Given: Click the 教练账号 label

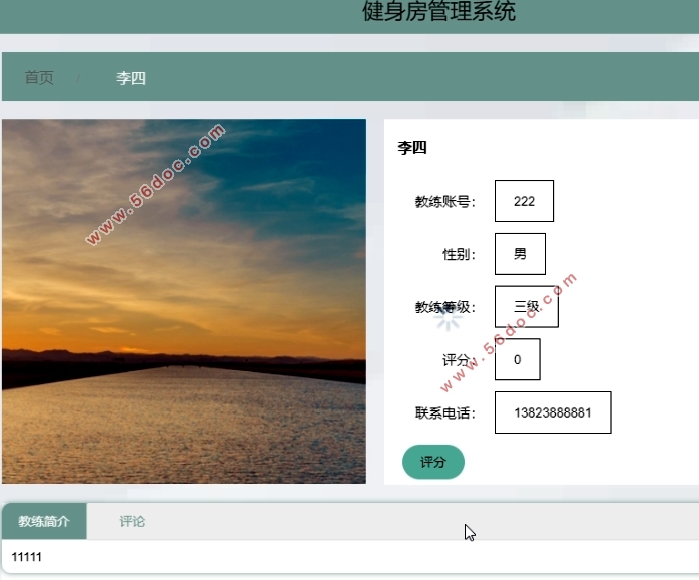Looking at the screenshot, I should [x=444, y=202].
